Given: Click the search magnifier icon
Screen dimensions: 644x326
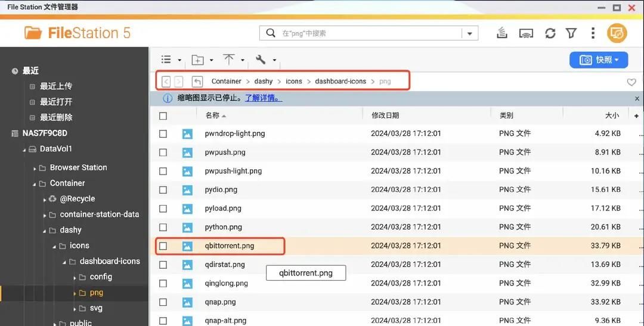Looking at the screenshot, I should pos(271,33).
